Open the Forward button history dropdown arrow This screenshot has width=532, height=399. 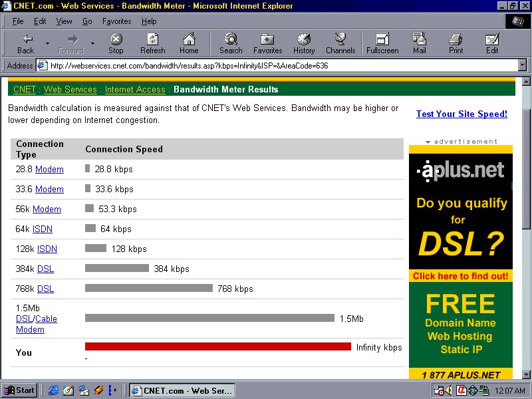[92, 44]
